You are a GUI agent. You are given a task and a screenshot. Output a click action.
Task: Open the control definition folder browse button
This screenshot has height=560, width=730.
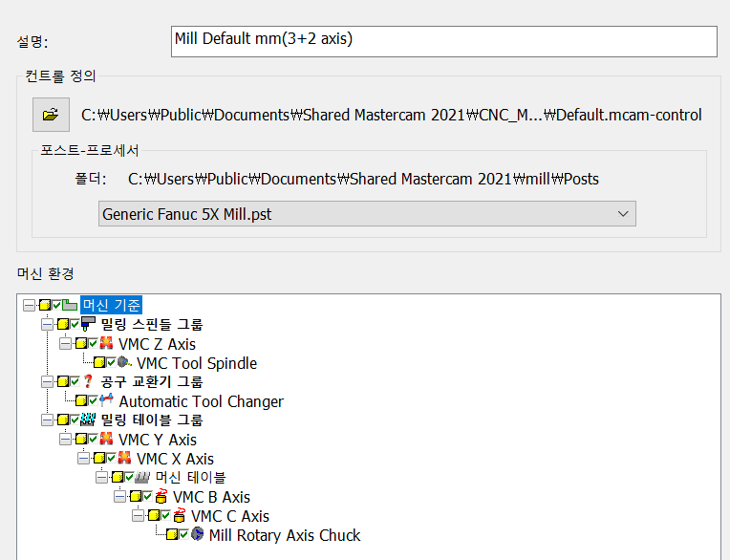coord(51,115)
